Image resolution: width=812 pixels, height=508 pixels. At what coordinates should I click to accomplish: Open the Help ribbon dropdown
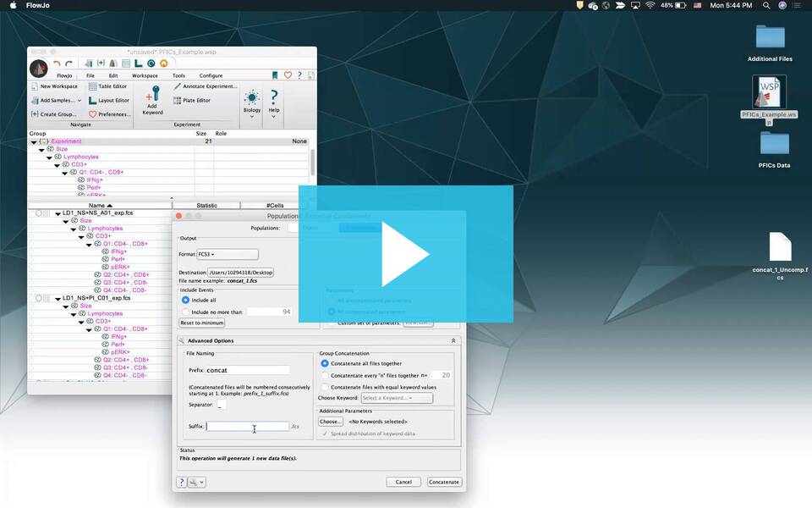tap(274, 104)
